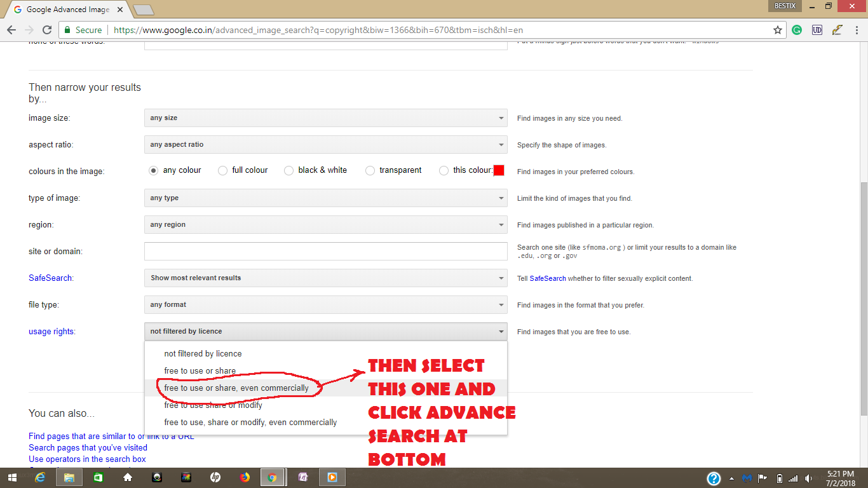Open the blue help icon in tray
The width and height of the screenshot is (868, 488).
pos(714,478)
